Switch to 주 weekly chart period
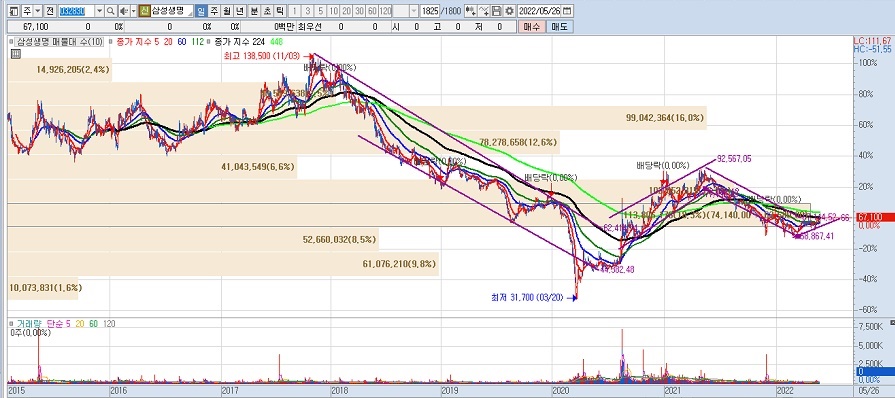Screen dimensions: 895x398 pos(215,11)
